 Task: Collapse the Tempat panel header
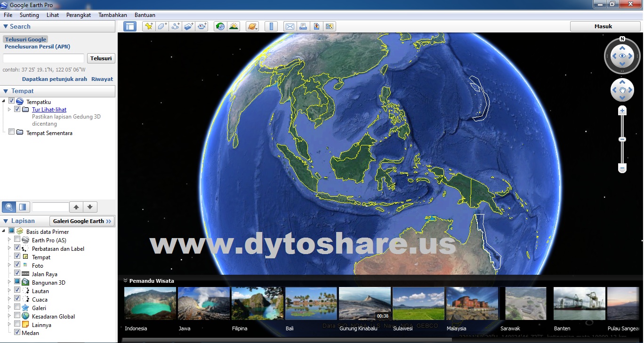6,91
